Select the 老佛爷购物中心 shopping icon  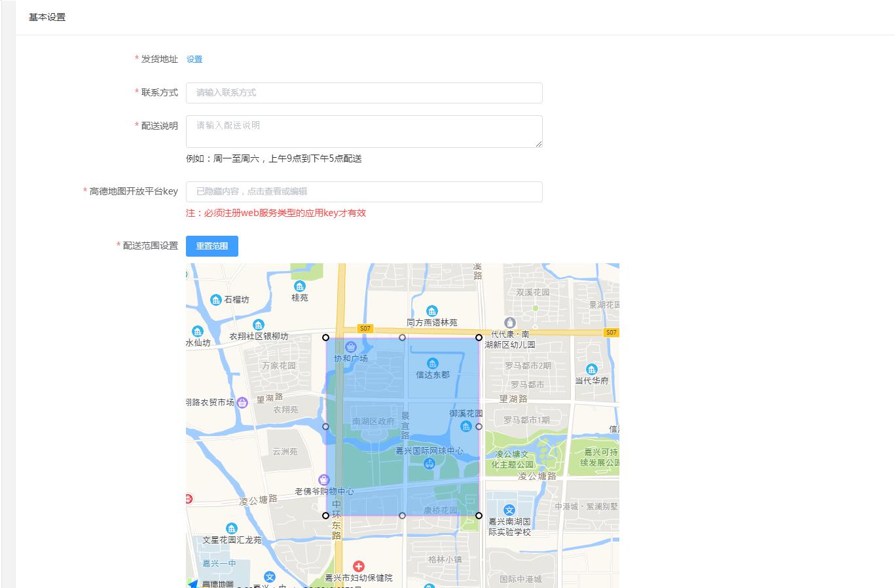(x=323, y=480)
